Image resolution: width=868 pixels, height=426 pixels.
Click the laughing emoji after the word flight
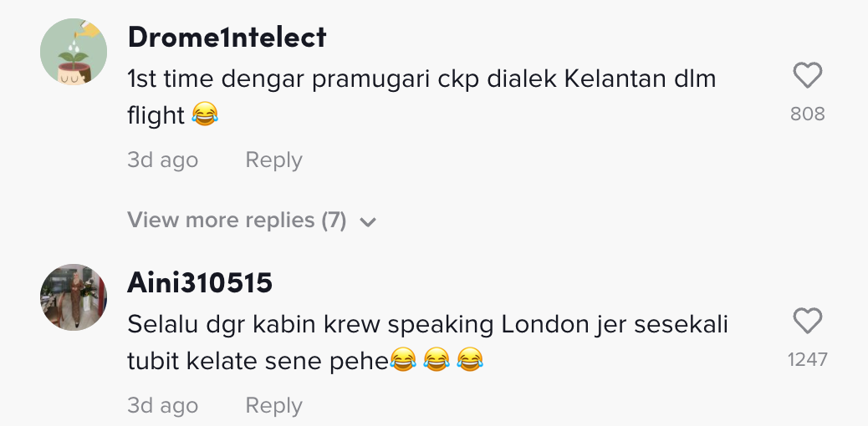204,115
